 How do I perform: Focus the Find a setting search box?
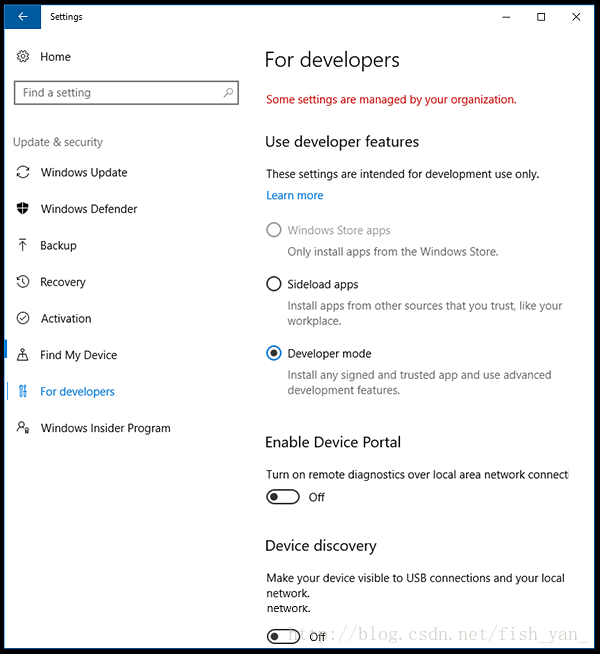[126, 93]
